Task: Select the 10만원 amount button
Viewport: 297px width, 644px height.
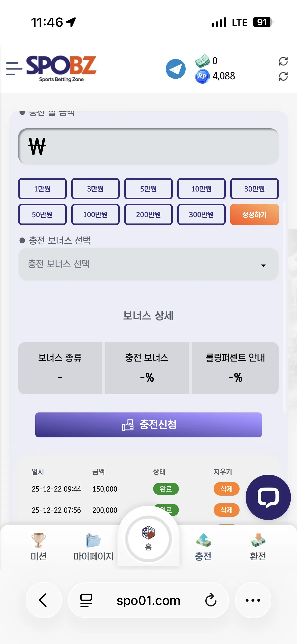Action: point(201,189)
